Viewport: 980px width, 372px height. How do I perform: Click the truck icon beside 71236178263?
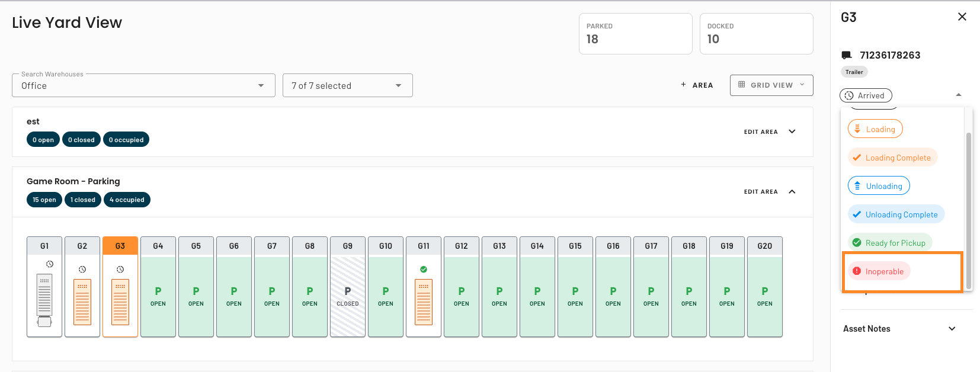point(847,55)
